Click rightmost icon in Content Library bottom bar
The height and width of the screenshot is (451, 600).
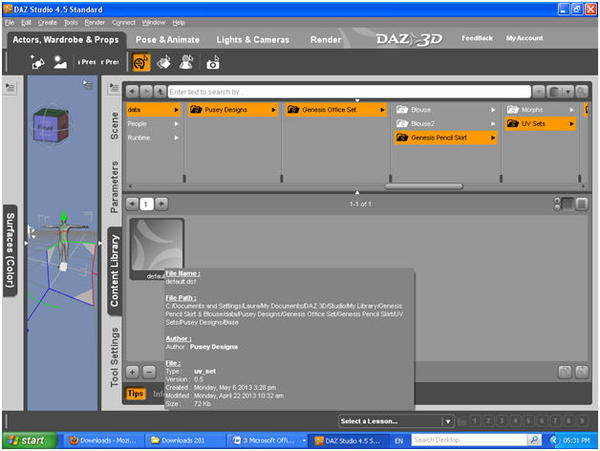(581, 371)
